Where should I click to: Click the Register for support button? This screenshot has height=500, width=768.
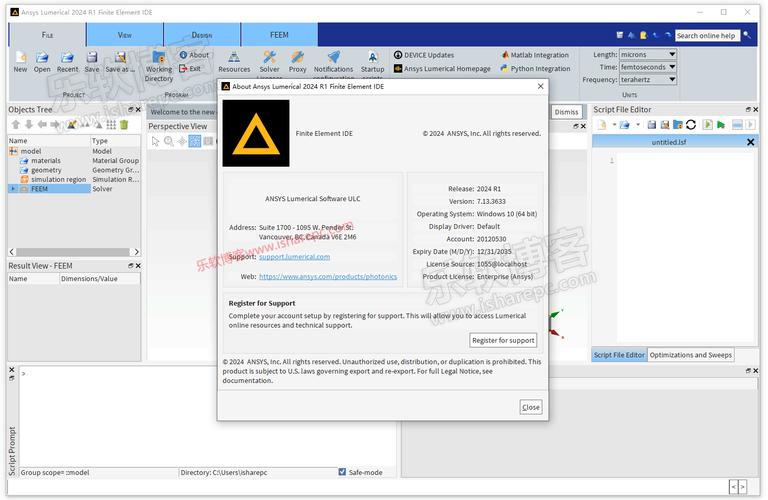(503, 340)
